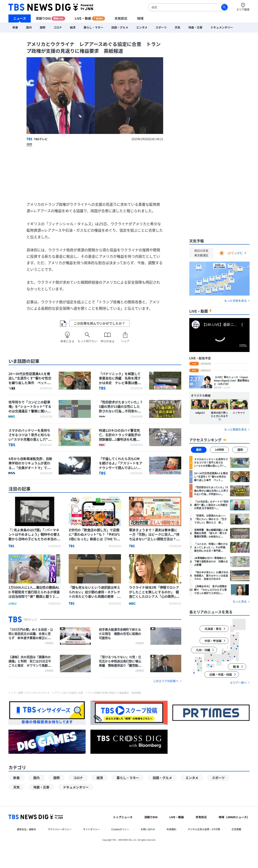Open the 近畿・中国・四国 area button
258x868 pixels.
coord(222,674)
